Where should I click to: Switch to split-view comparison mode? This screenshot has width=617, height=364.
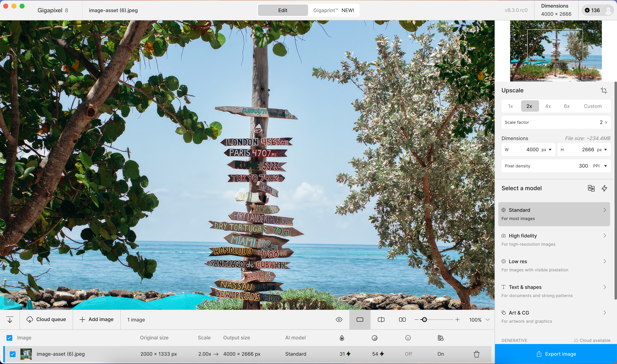[381, 320]
